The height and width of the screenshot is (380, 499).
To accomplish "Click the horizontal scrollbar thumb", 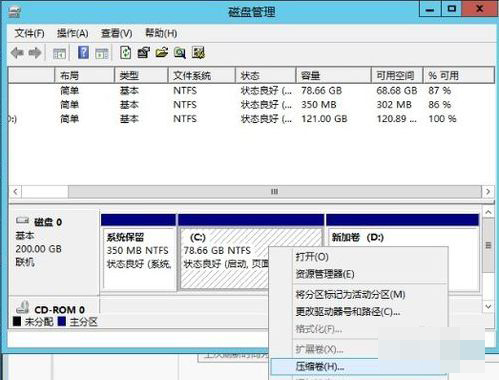I will 275,192.
